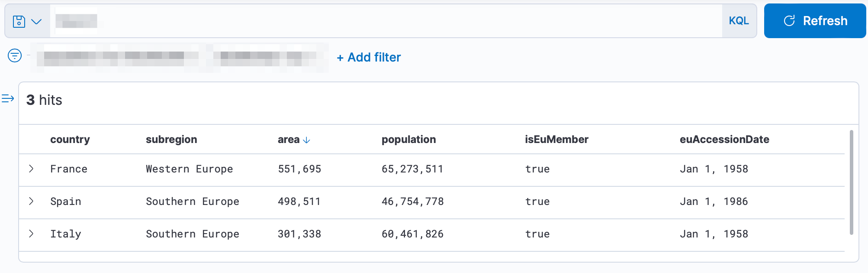Viewport: 868px width, 273px height.
Task: Expand the Spain document row
Action: (31, 201)
